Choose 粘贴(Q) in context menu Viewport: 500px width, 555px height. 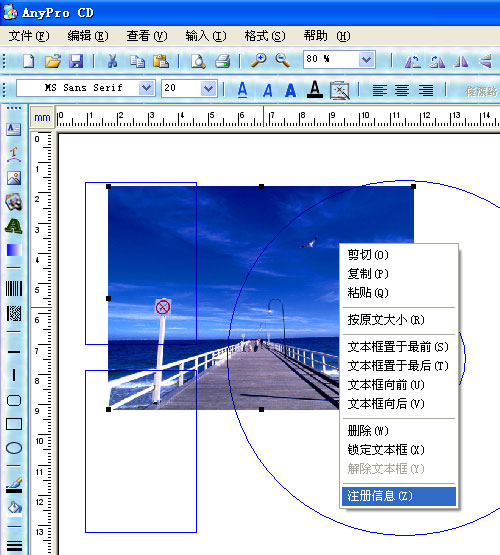coord(399,293)
